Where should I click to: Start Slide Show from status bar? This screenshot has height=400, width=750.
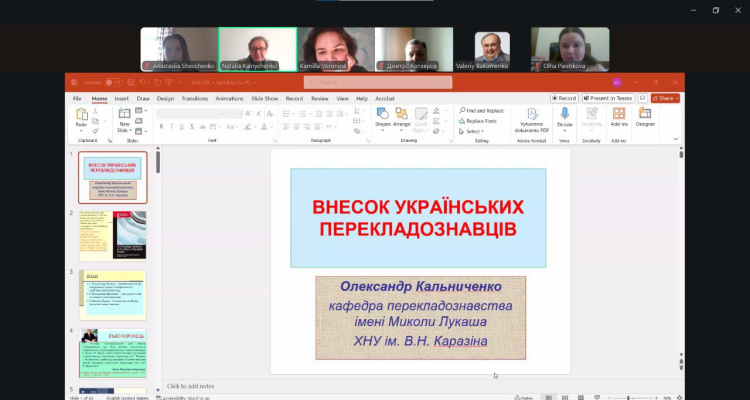[x=596, y=398]
